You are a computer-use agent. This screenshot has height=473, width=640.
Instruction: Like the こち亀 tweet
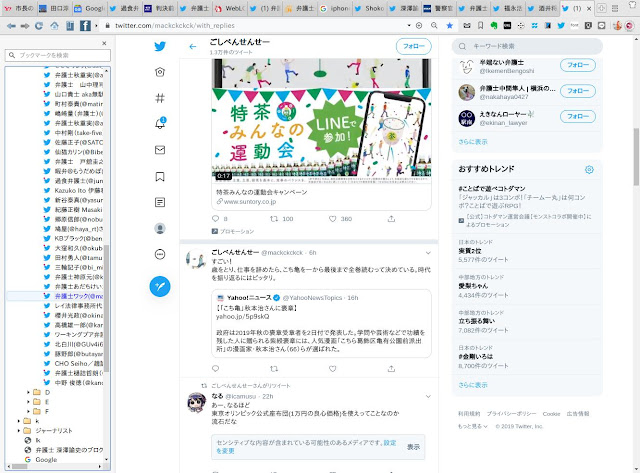click(333, 369)
